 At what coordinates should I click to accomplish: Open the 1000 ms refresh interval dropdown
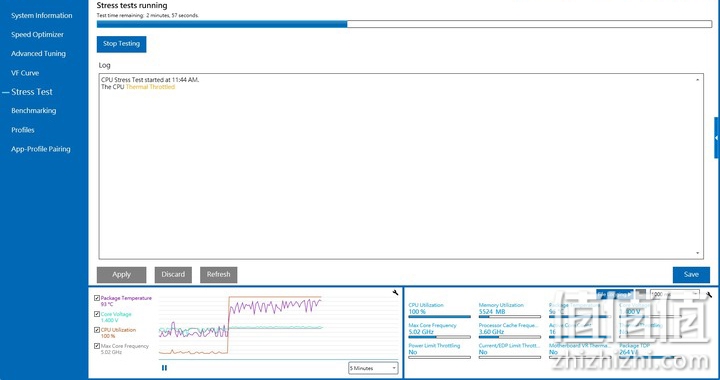pyautogui.click(x=675, y=294)
